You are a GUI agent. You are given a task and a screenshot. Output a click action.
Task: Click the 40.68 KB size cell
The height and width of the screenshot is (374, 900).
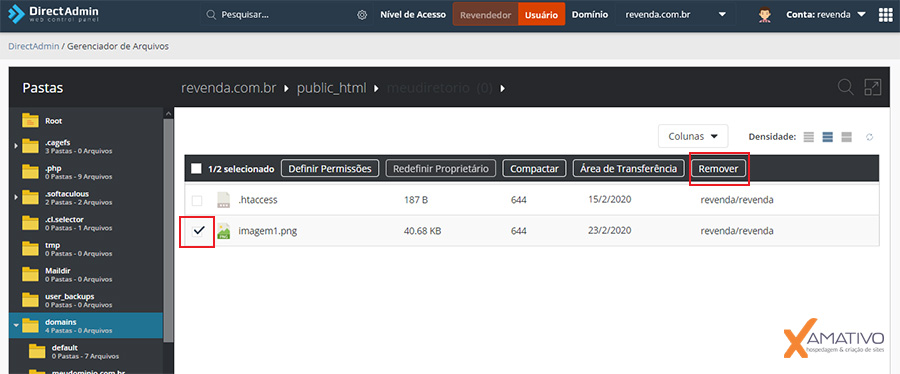point(423,231)
